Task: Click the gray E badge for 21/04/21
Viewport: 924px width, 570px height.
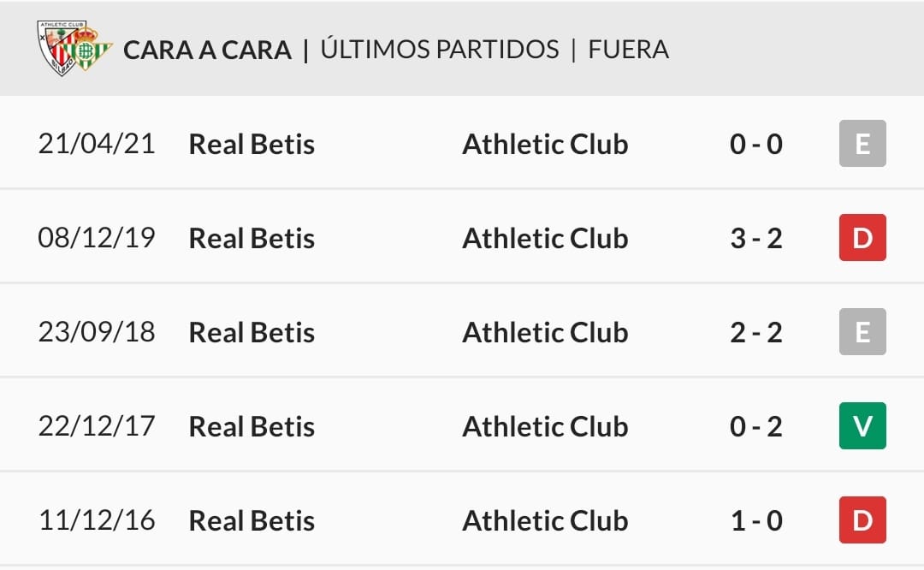Action: [x=862, y=144]
